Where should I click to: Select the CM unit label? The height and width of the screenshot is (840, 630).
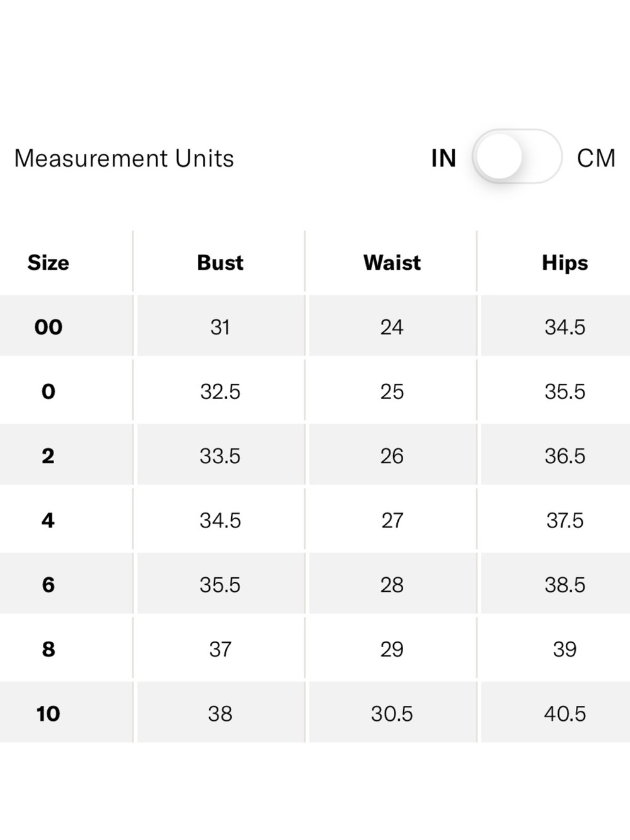[596, 158]
